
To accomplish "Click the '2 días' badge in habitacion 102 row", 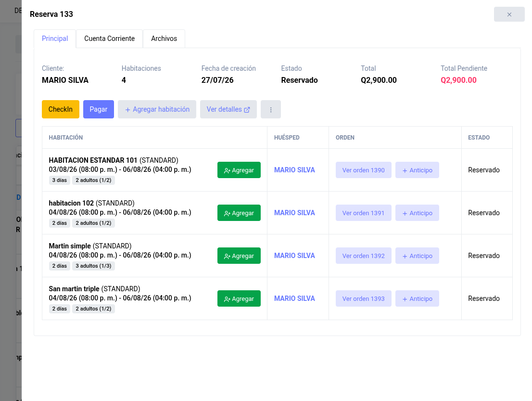I will click(x=59, y=223).
